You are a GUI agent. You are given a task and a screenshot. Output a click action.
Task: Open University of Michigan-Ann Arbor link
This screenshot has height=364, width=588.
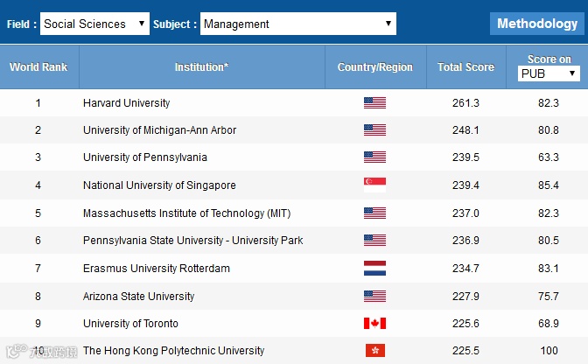click(160, 130)
